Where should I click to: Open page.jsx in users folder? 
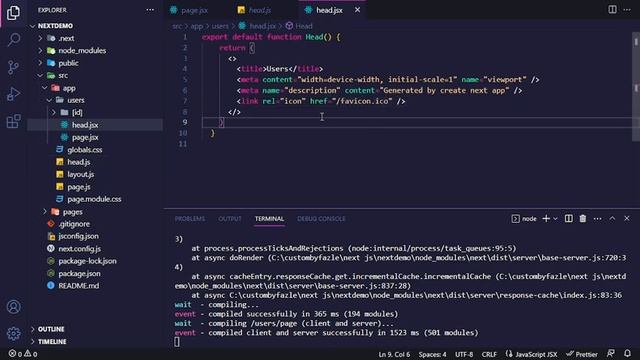pos(85,138)
